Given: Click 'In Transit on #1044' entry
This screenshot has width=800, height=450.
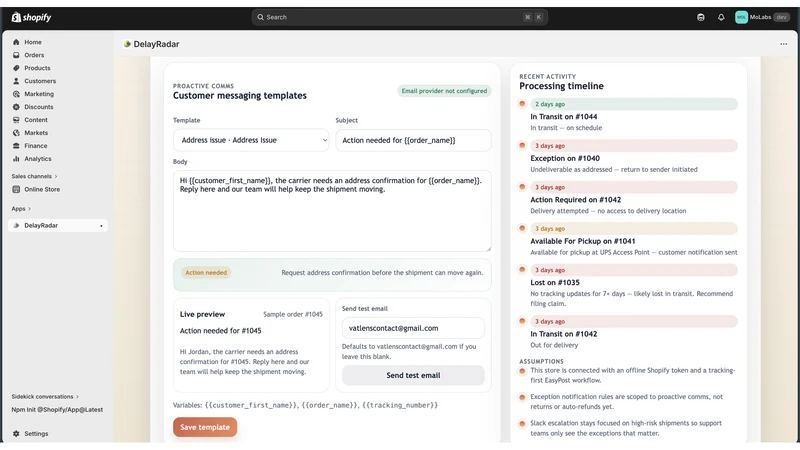Looking at the screenshot, I should [563, 117].
